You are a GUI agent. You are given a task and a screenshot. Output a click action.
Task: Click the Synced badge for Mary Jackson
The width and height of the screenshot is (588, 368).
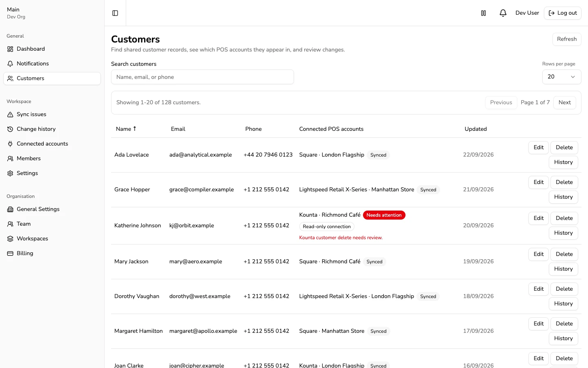pos(374,262)
